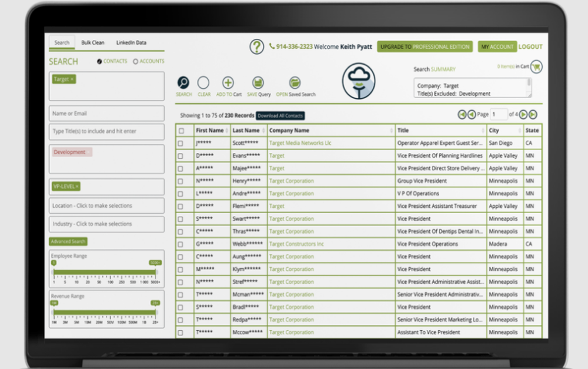Click the Add to Cart plus icon
Viewport: 588px width, 369px height.
228,82
